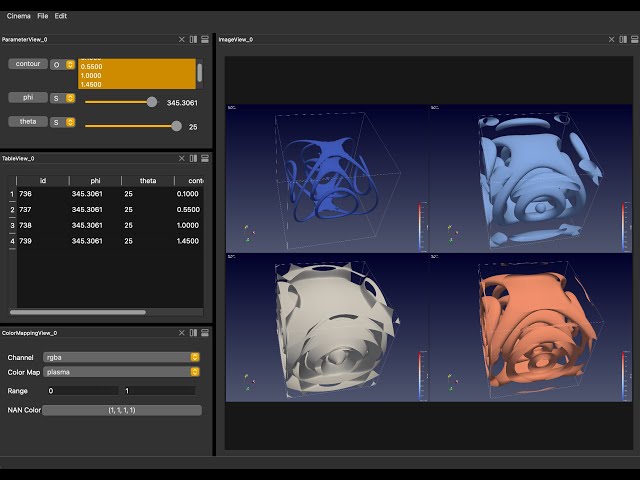Click the contour parameter button

click(28, 64)
